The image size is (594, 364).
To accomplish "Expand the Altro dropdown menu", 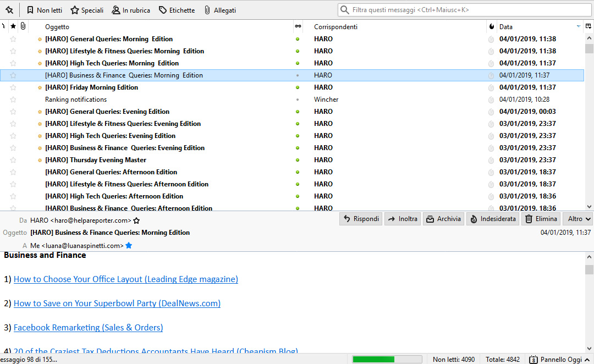I will coord(577,219).
